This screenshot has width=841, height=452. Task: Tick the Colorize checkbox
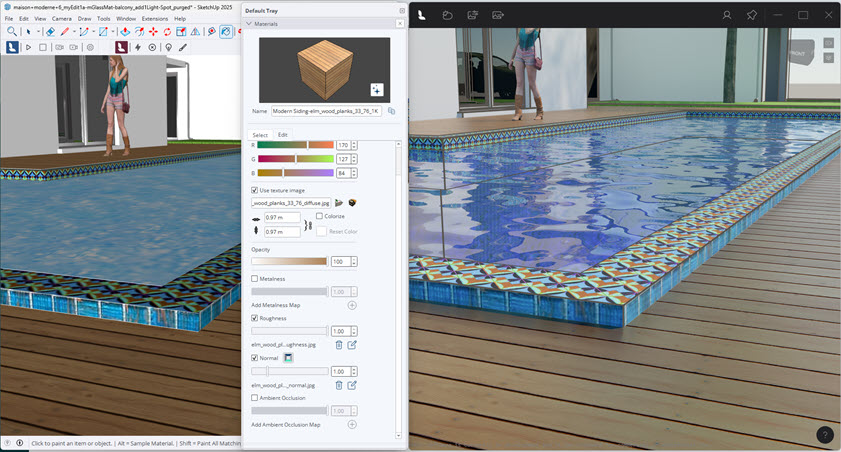319,216
